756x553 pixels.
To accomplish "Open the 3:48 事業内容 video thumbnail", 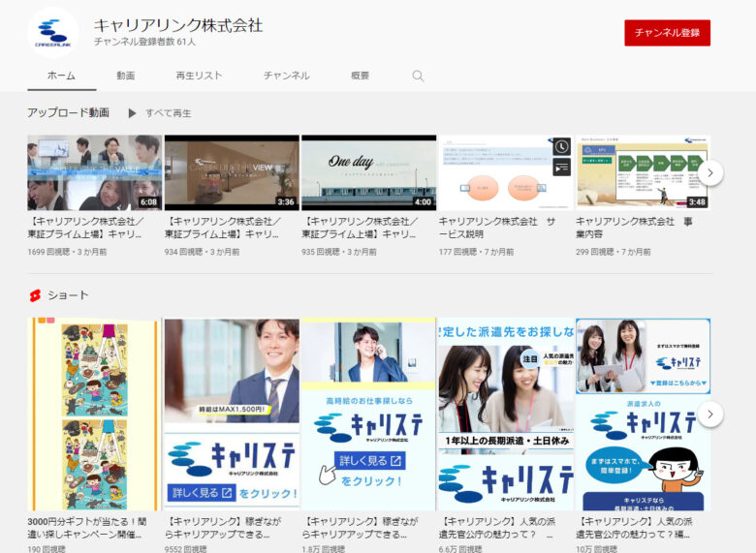I will (644, 172).
